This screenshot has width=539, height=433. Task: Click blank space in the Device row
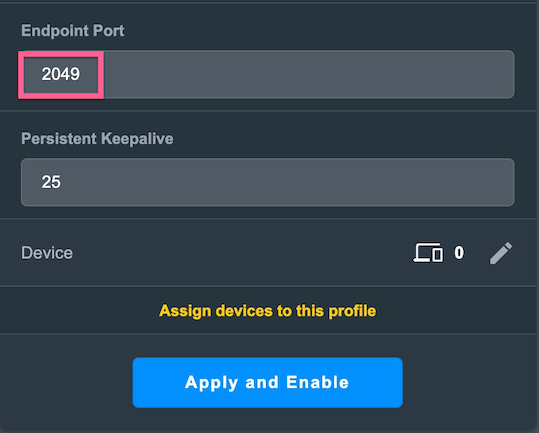(241, 253)
